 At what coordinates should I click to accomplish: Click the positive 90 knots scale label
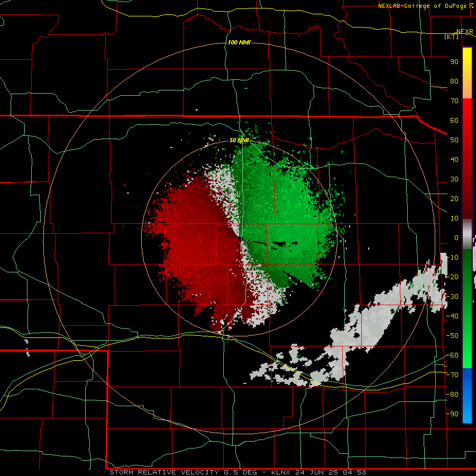pos(454,62)
